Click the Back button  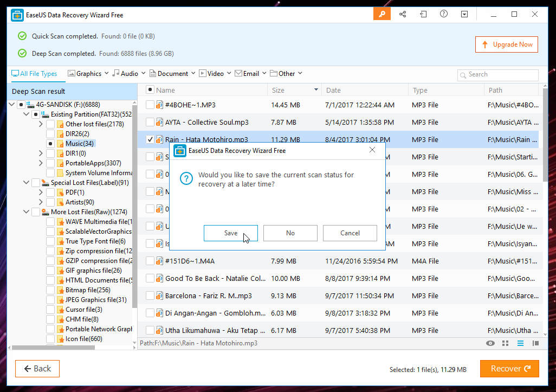tap(37, 369)
